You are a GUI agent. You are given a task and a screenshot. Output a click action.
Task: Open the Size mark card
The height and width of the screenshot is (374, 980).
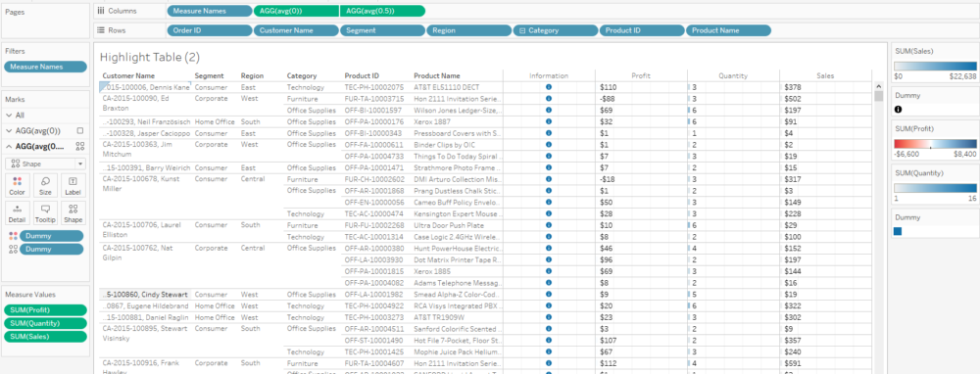45,185
